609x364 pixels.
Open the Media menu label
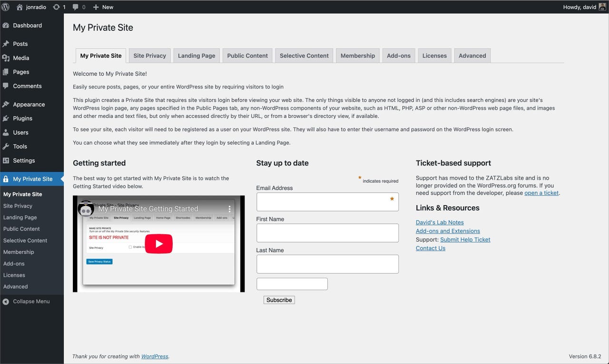(x=21, y=58)
